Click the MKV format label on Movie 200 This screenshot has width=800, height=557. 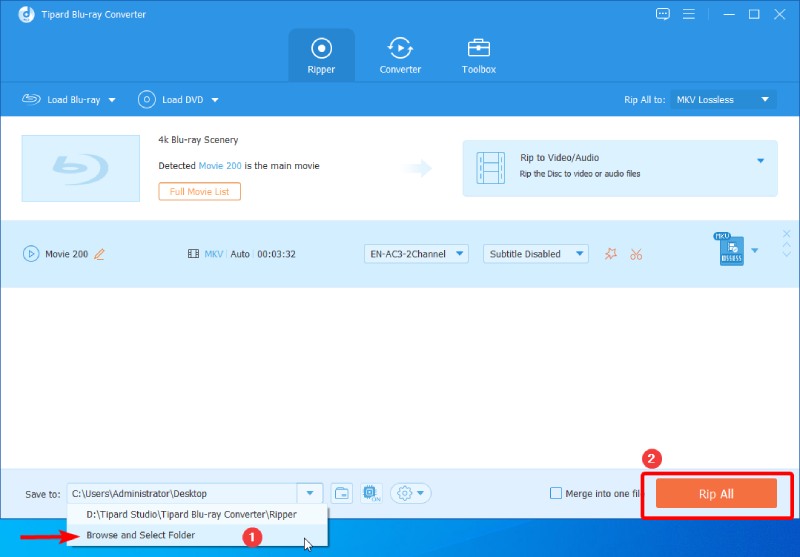point(214,254)
